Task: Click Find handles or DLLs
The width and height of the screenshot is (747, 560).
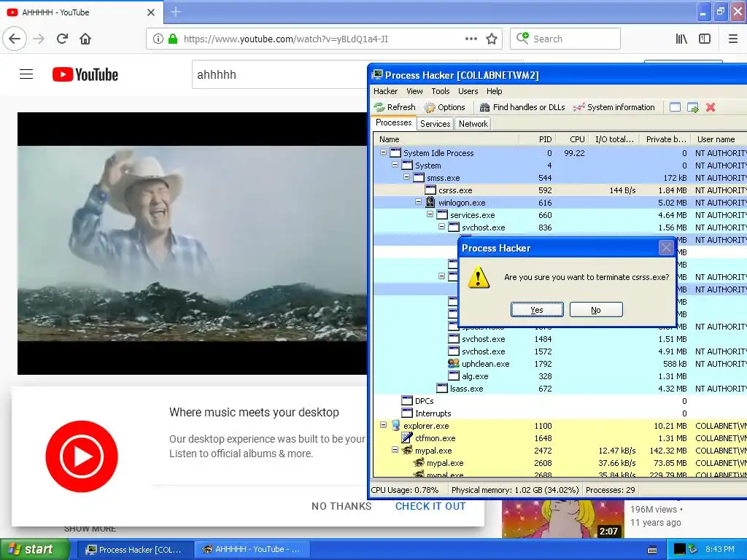Action: tap(522, 107)
